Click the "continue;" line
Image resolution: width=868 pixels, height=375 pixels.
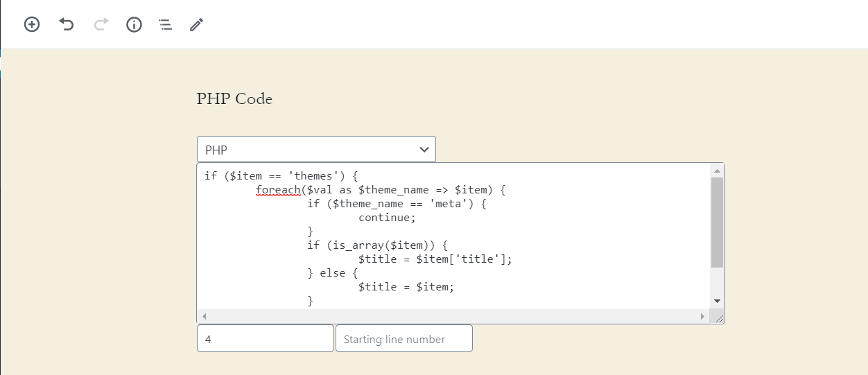coord(387,218)
